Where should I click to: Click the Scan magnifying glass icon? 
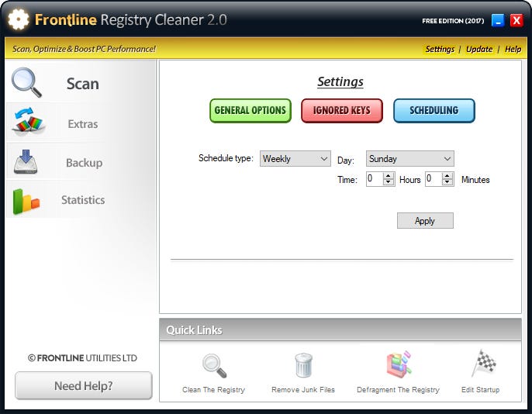(26, 83)
